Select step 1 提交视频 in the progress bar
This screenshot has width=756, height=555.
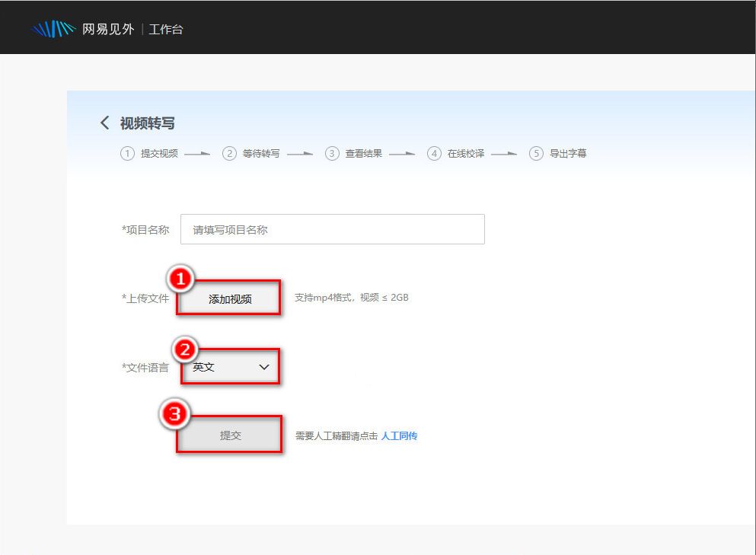[149, 153]
